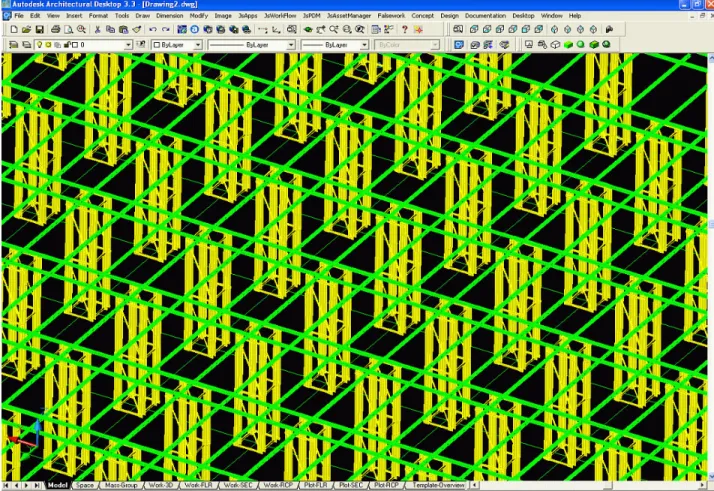Open the Documentation menu
The image size is (714, 491).
coord(485,15)
